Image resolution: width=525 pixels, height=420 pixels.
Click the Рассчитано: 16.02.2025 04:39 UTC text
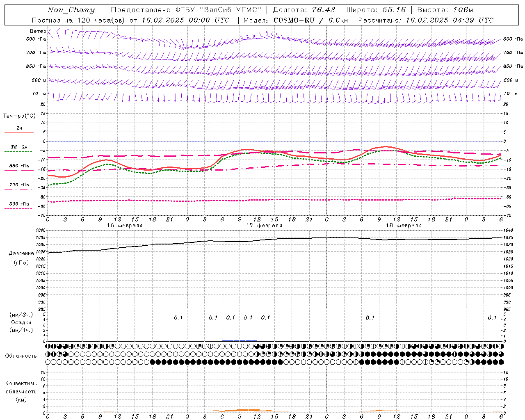click(426, 20)
